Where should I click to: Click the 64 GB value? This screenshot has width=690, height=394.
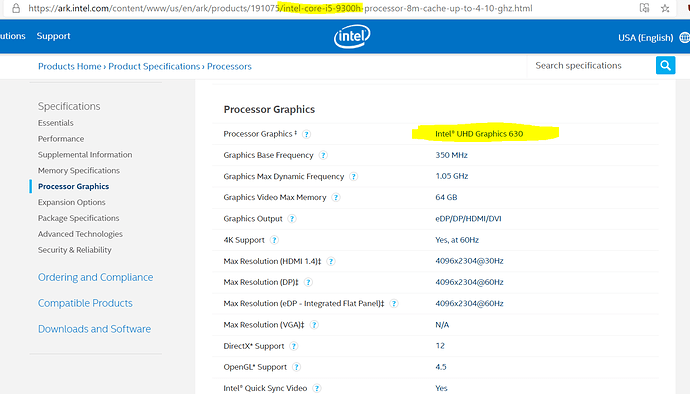[446, 197]
